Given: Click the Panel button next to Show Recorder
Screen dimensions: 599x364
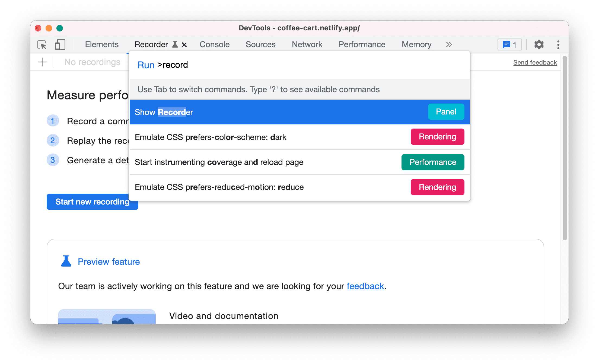Looking at the screenshot, I should [445, 112].
